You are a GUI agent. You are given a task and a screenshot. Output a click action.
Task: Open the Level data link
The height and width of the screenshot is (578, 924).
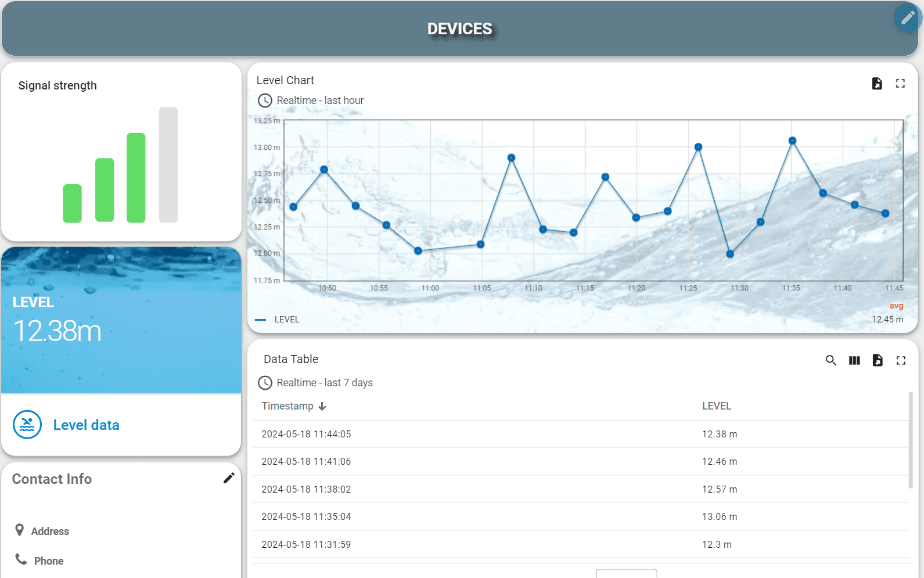[x=86, y=425]
